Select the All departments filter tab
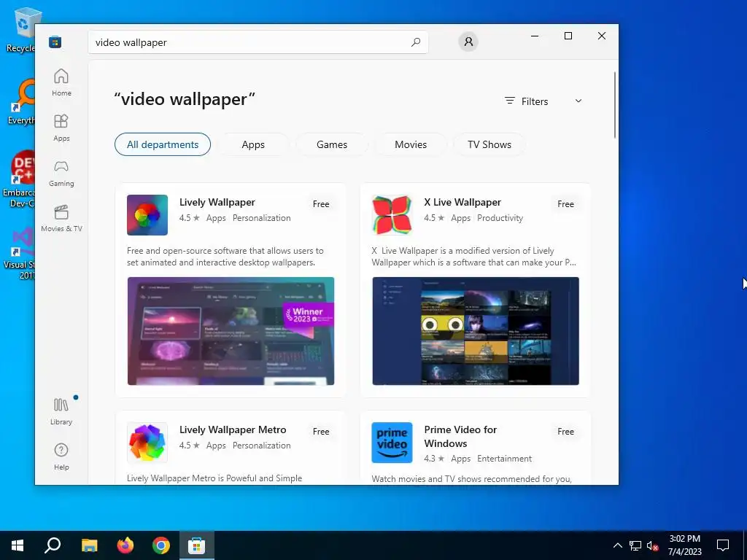The image size is (747, 560). 163,144
